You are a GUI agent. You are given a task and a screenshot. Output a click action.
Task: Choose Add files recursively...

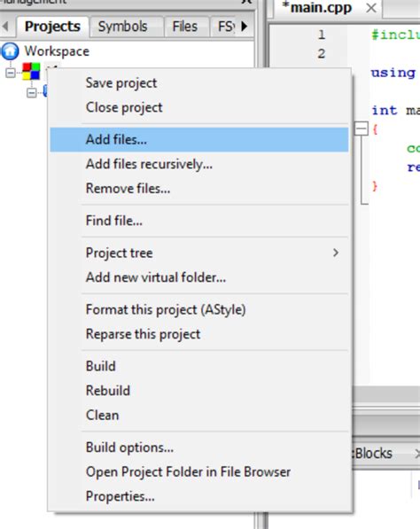[149, 164]
